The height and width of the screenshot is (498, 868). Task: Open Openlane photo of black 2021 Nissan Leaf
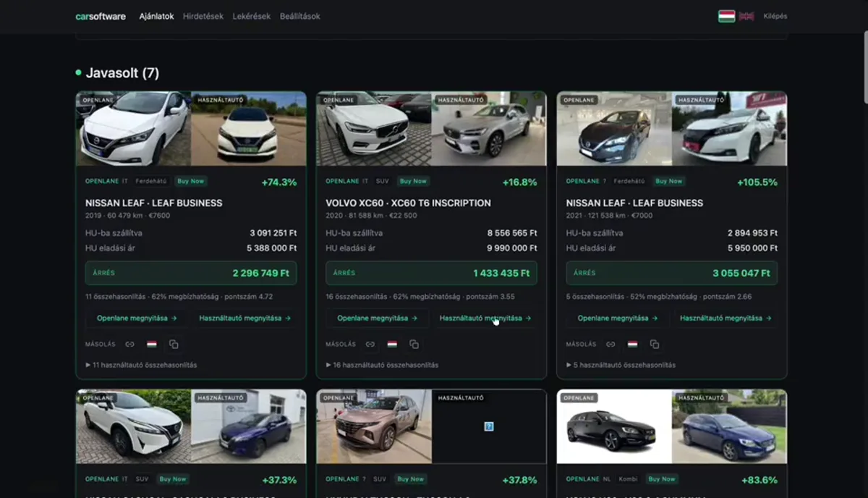pyautogui.click(x=615, y=129)
